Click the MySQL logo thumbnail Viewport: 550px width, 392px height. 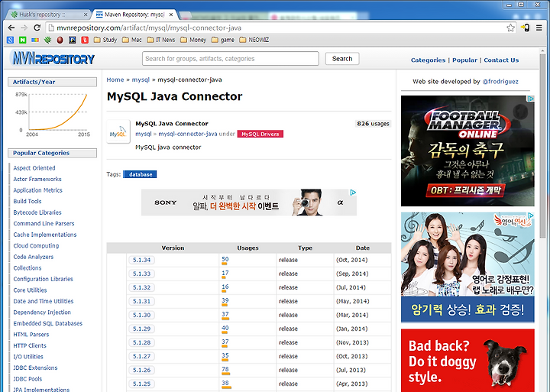coord(118,131)
